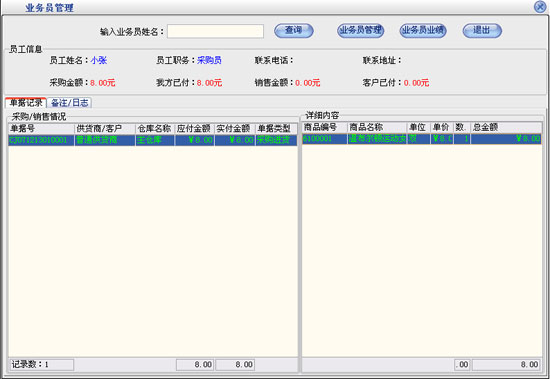Click the 退出 exit button
550x379 pixels.
click(482, 31)
